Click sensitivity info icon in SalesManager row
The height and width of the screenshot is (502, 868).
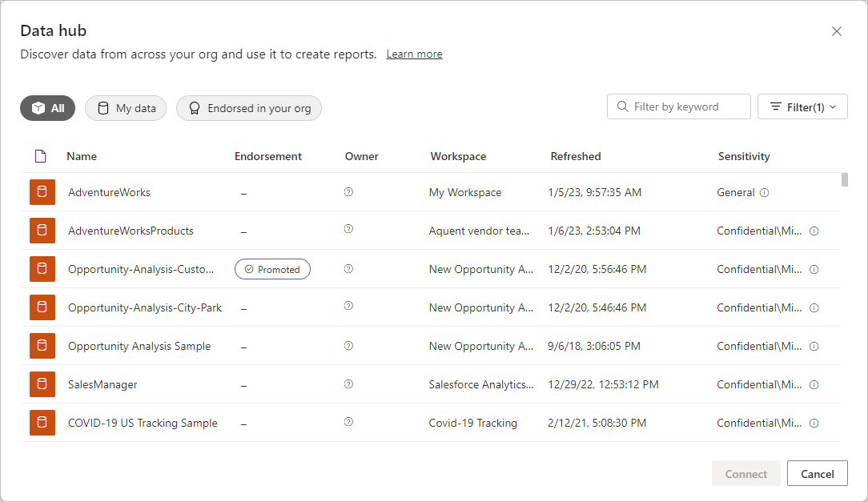tap(814, 384)
